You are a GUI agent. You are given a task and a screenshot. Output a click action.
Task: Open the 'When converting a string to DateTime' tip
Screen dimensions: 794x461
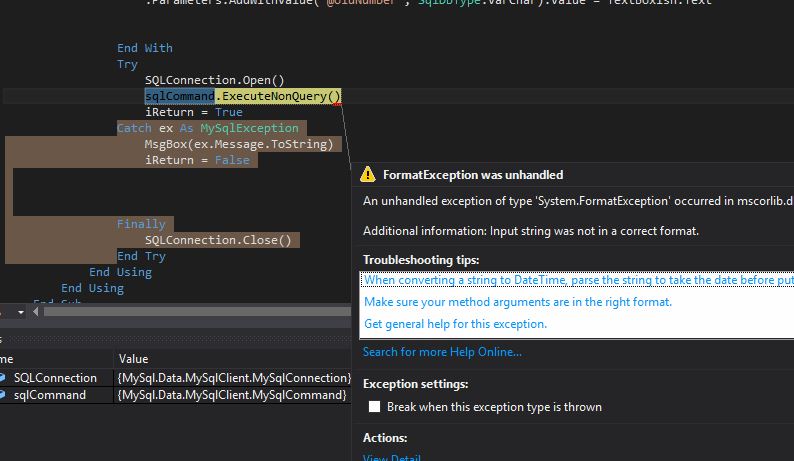tap(579, 280)
